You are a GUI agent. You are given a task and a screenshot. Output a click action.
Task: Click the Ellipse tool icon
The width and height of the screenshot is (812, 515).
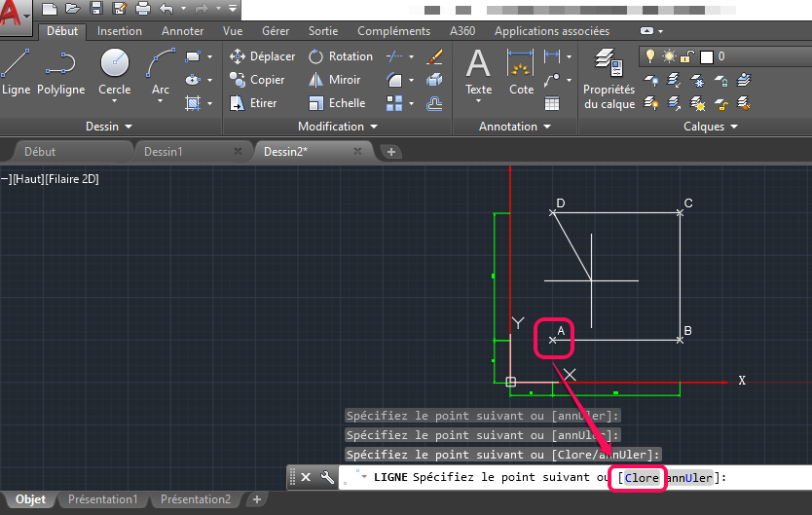click(193, 80)
